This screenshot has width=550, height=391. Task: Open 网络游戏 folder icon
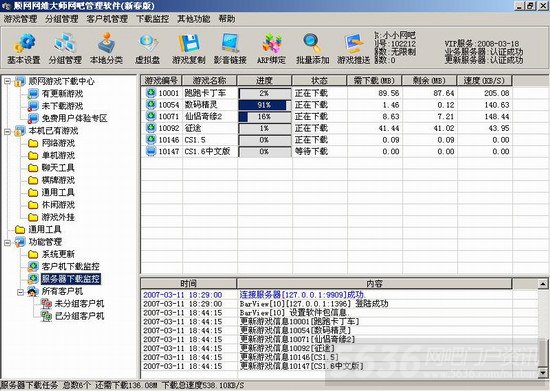[33, 143]
